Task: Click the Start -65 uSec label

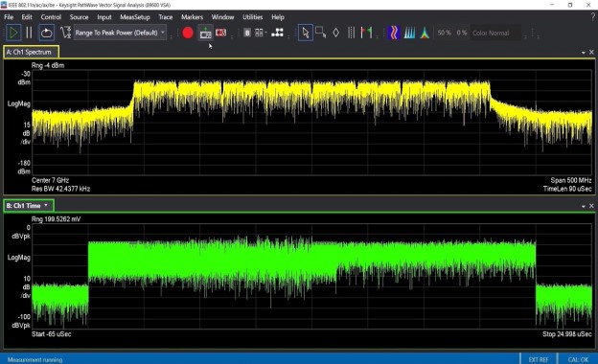Action: (x=51, y=334)
